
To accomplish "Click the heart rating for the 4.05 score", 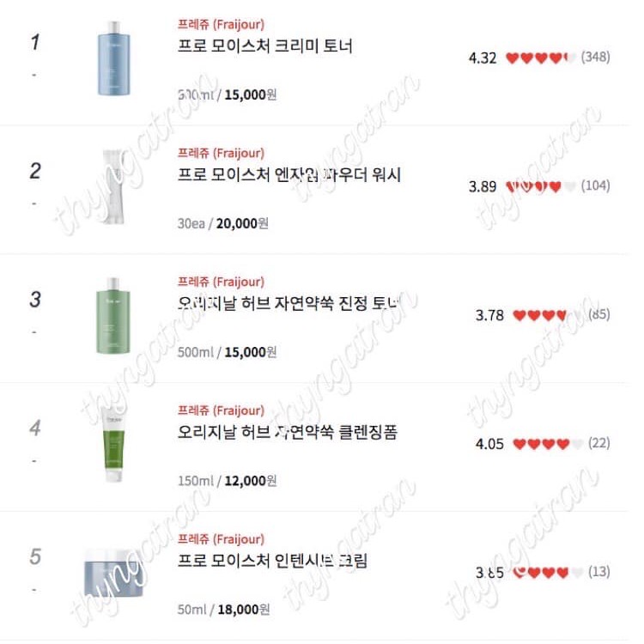I will coord(548,444).
